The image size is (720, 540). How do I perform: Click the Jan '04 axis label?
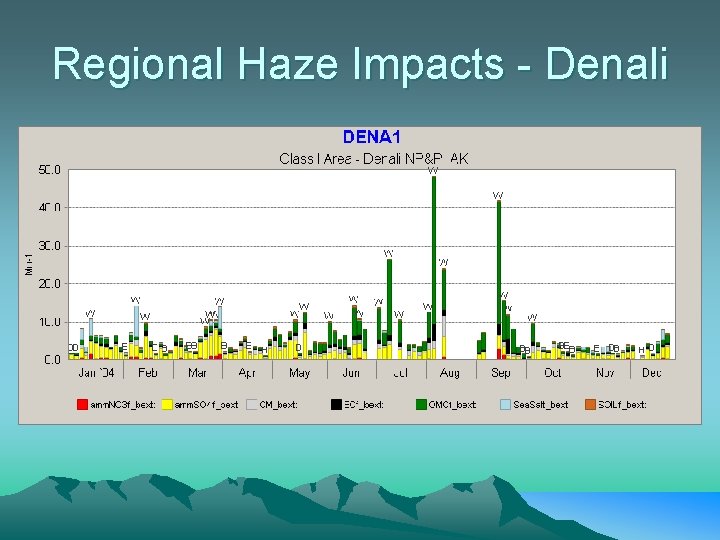[x=96, y=372]
